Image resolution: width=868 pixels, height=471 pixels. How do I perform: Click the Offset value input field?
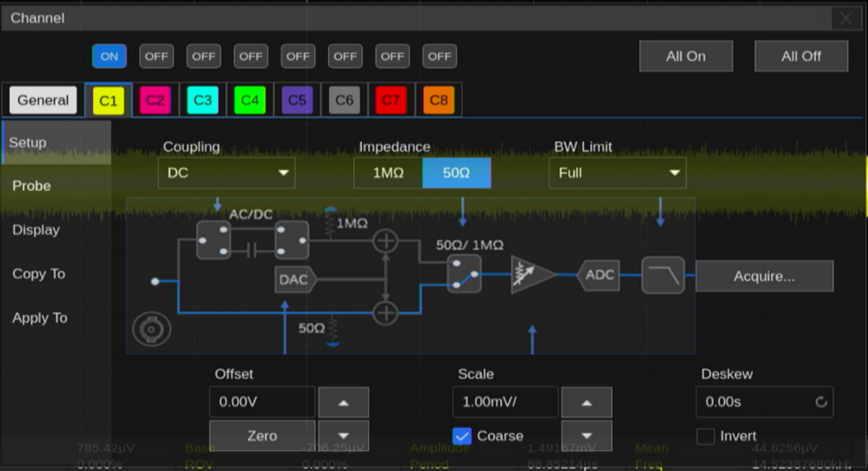click(262, 402)
